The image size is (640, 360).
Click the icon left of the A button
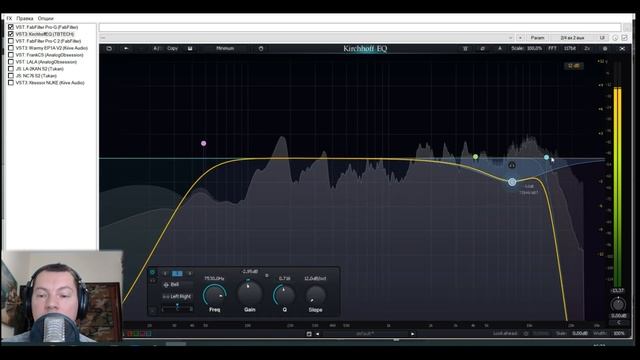tap(482, 48)
